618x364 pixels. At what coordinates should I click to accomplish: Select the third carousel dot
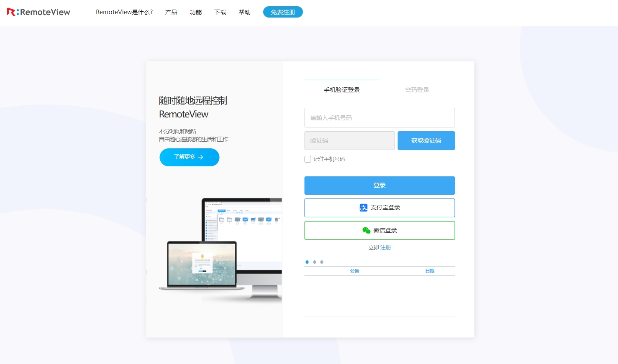322,262
